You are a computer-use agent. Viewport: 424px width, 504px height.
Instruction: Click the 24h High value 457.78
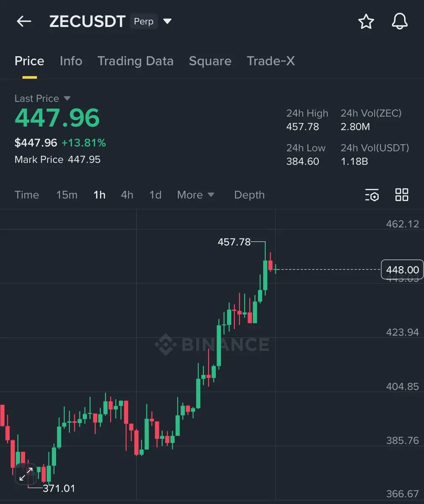(x=303, y=127)
